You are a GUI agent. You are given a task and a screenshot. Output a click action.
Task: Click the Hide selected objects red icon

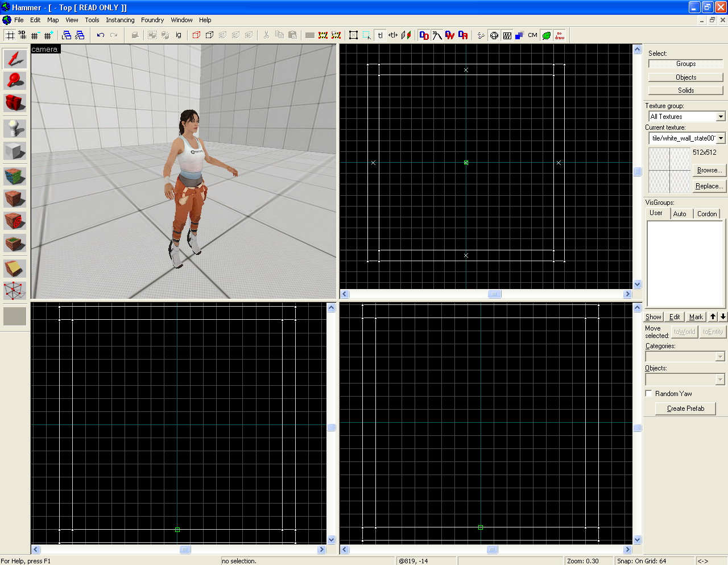(196, 35)
